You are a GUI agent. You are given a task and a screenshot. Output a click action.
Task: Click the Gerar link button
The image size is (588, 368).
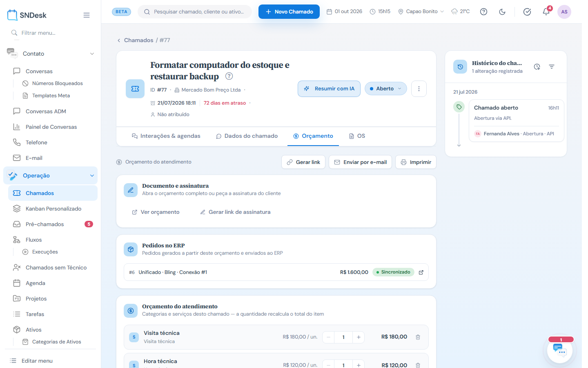303,162
